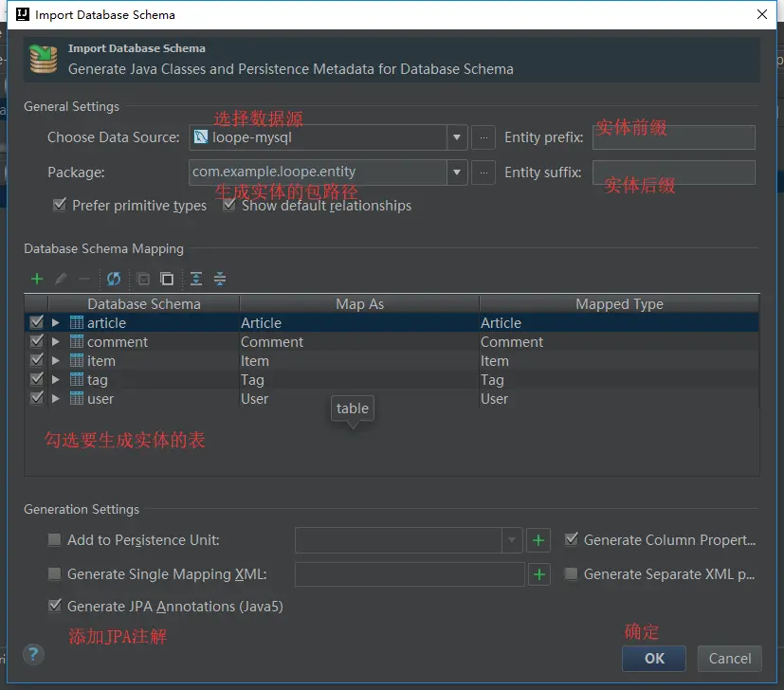Expand the item table row
784x690 pixels.
click(56, 361)
